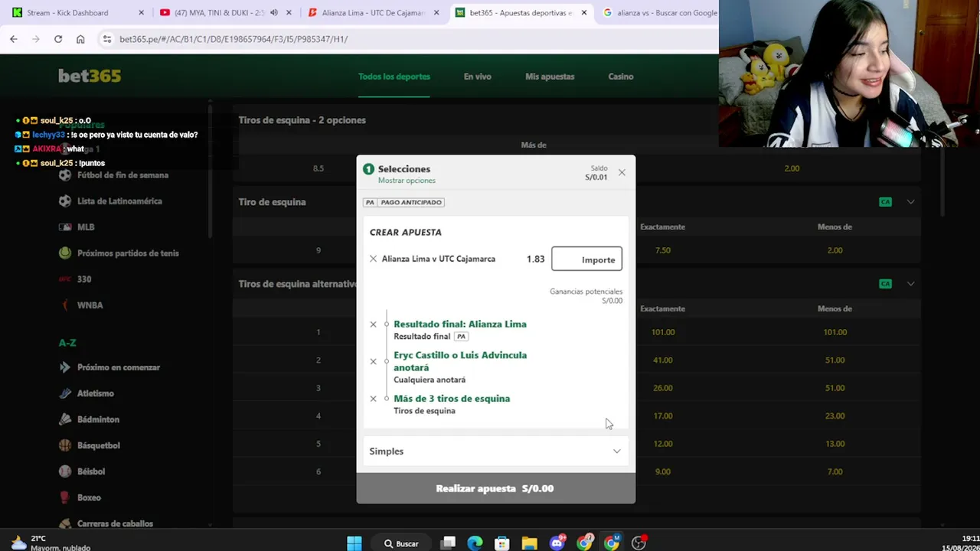The height and width of the screenshot is (551, 980).
Task: Open Discord from the taskbar
Action: 557,543
